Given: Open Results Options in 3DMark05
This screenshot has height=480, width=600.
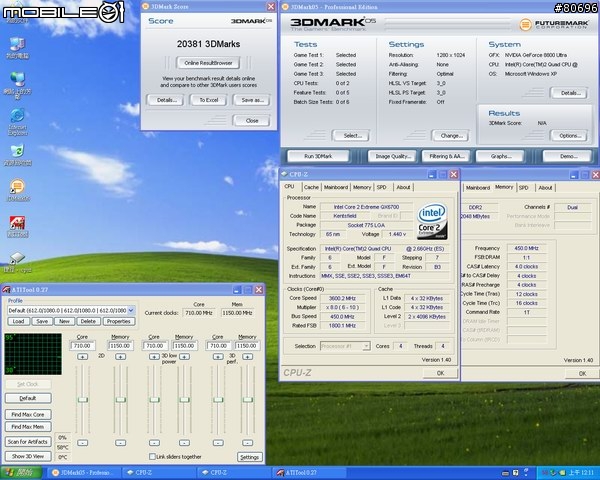Looking at the screenshot, I should point(570,136).
